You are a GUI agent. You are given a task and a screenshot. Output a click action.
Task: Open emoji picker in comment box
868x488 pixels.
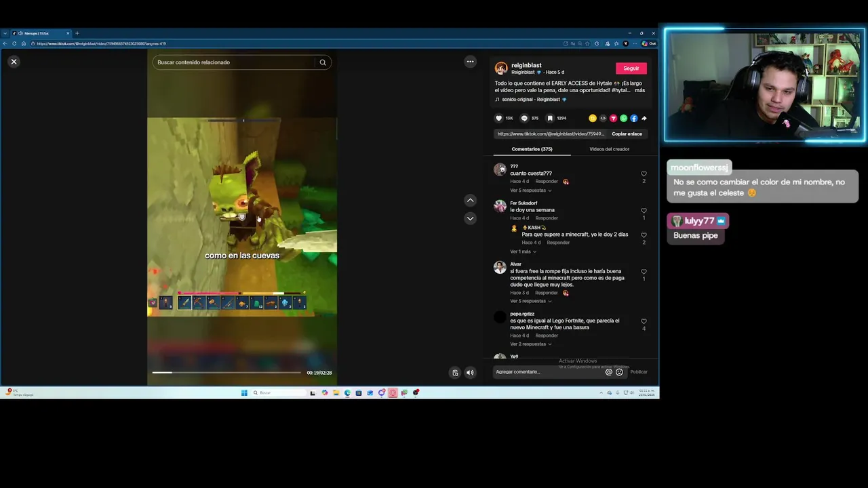[619, 372]
